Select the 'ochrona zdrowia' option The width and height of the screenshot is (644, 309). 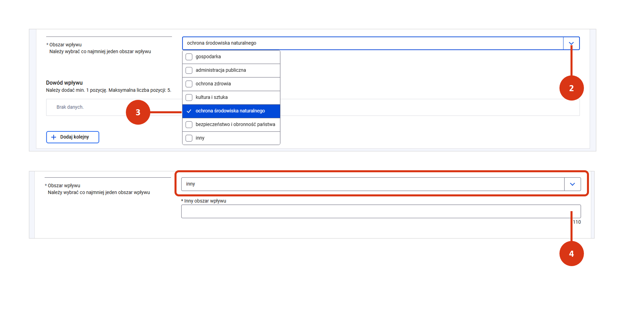pyautogui.click(x=213, y=84)
